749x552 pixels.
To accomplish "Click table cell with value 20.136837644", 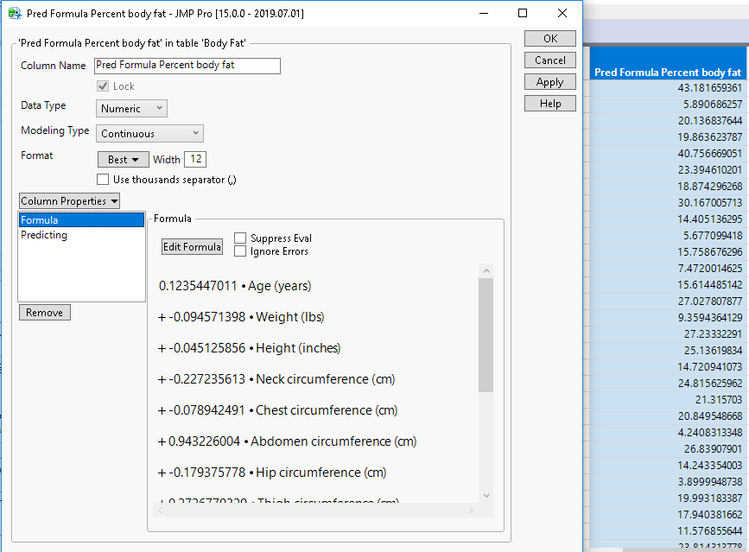I will (x=667, y=121).
